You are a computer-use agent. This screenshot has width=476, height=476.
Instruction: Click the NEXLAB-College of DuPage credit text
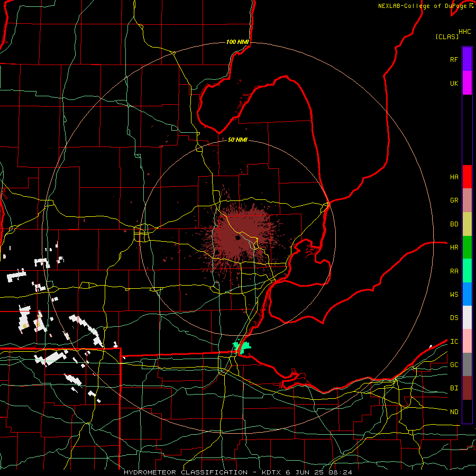coord(422,6)
